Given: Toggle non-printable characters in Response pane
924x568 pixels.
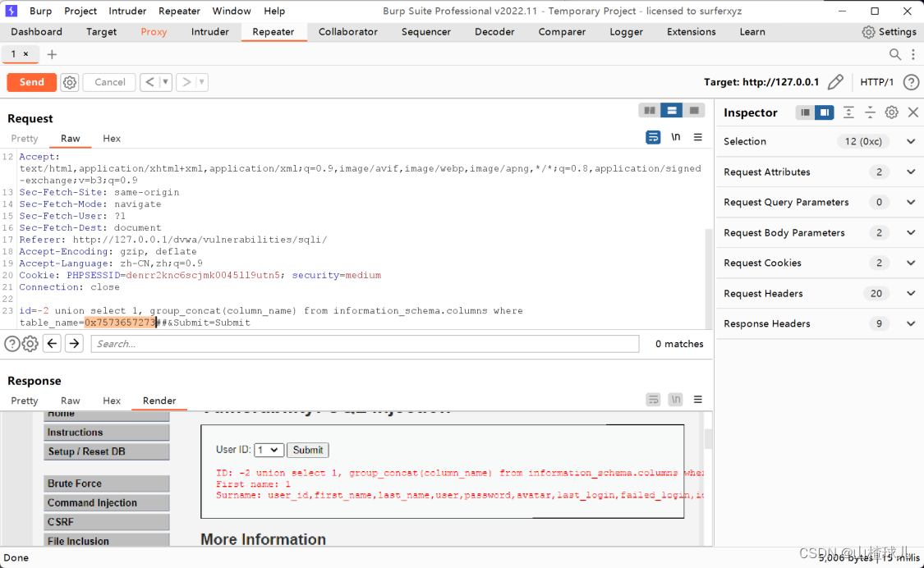Looking at the screenshot, I should 675,400.
